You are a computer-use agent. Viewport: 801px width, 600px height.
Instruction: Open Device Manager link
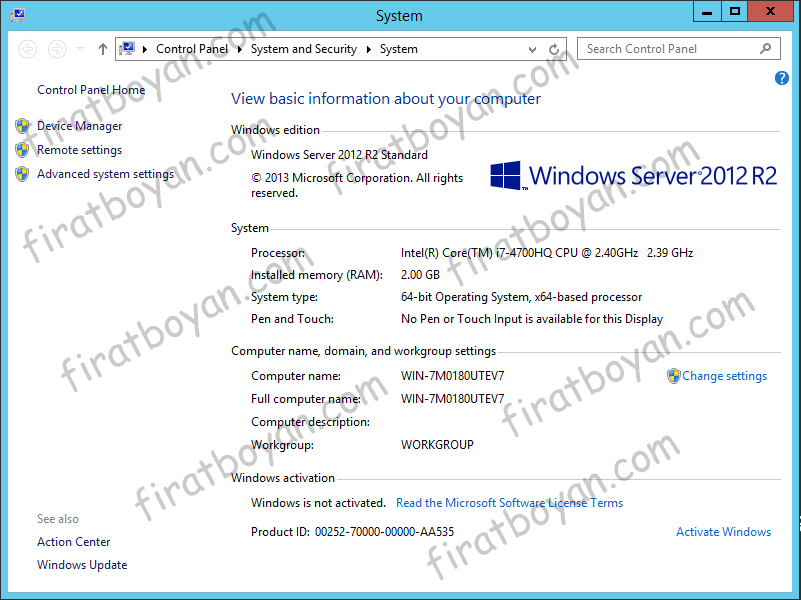80,126
